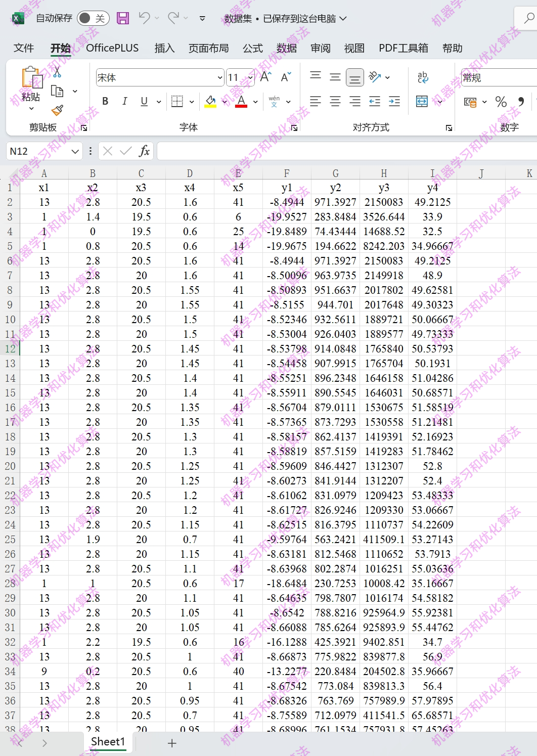This screenshot has width=537, height=756.
Task: Click the Merge and Center icon
Action: click(x=422, y=101)
